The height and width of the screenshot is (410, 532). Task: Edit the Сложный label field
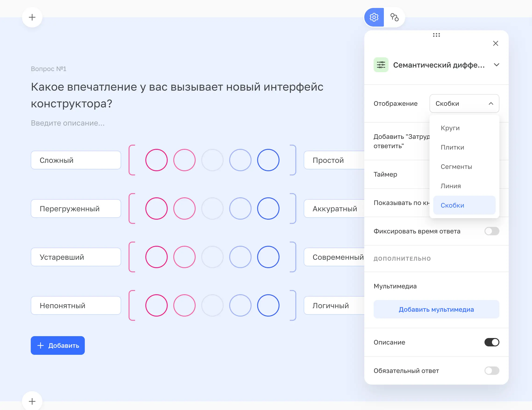[76, 160]
